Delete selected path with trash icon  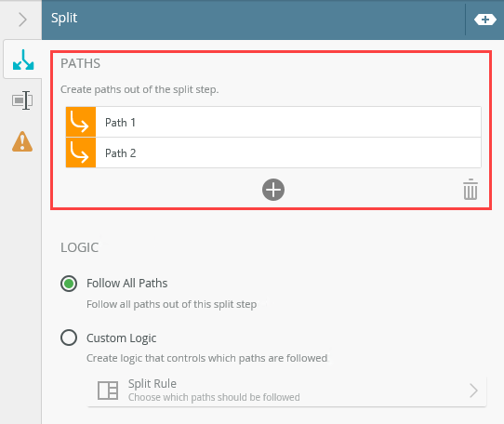click(x=471, y=189)
